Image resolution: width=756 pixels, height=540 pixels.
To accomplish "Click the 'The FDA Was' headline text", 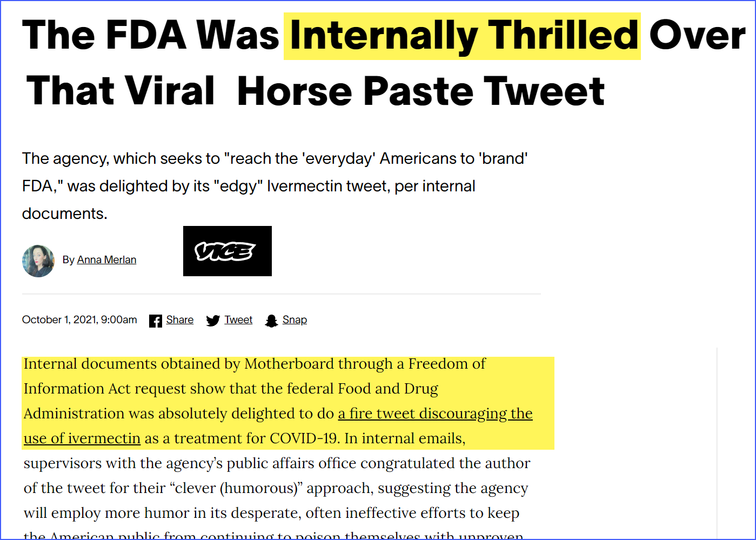I will 151,36.
